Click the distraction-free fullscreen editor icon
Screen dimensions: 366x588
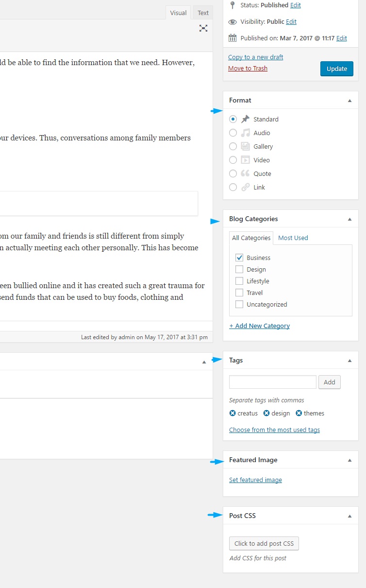203,28
